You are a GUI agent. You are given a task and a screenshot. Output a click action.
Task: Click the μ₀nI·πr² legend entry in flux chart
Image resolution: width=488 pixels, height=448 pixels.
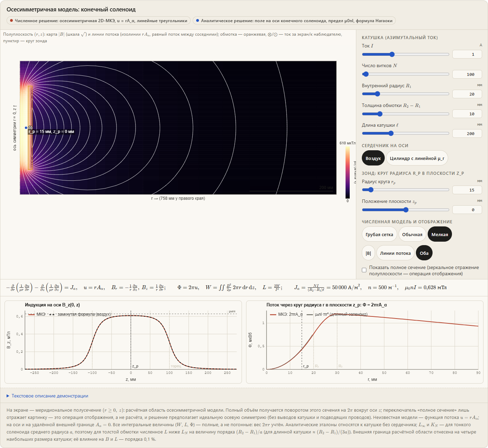tap(337, 314)
